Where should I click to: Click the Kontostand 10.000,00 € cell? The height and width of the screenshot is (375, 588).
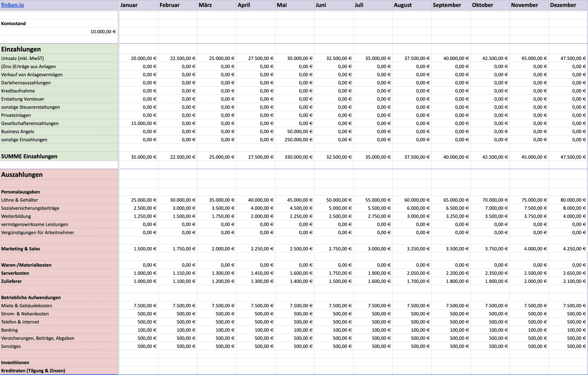[x=103, y=32]
